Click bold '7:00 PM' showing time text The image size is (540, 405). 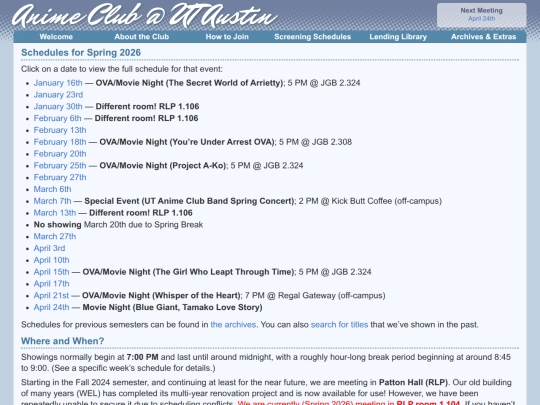pyautogui.click(x=142, y=357)
